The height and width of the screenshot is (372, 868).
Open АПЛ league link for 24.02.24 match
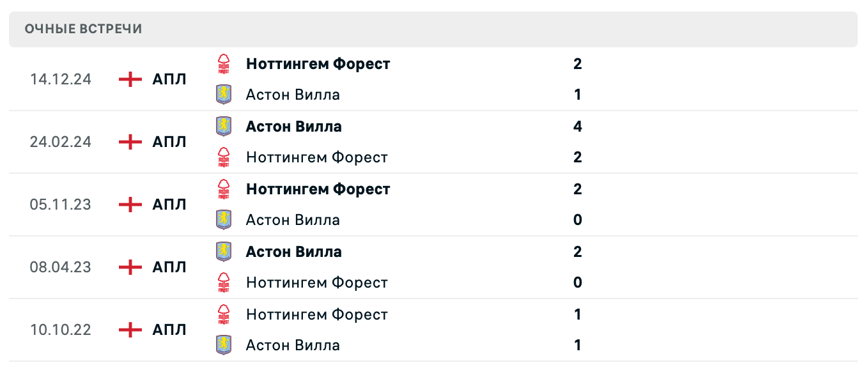click(x=169, y=142)
